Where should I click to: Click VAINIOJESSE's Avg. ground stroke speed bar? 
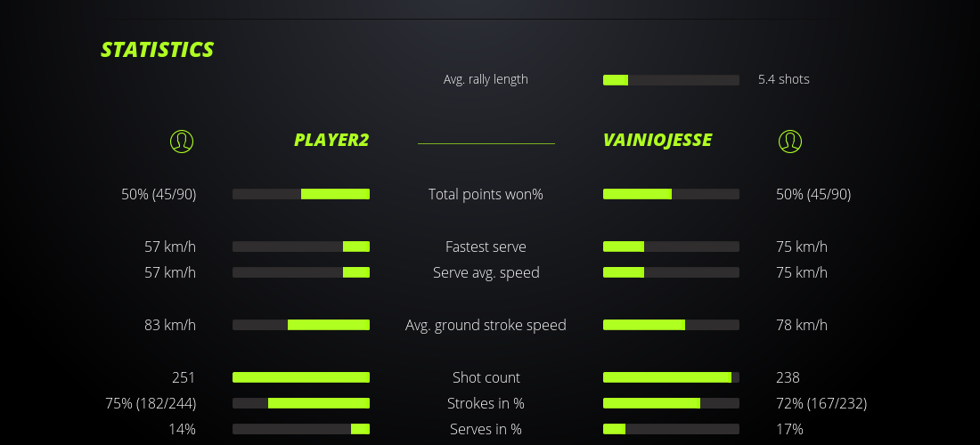point(671,325)
